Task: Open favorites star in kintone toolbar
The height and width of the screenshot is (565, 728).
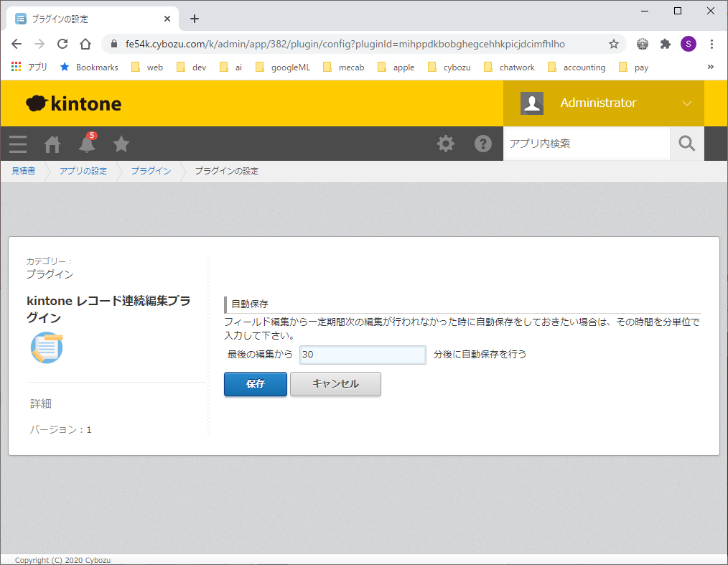Action: (x=121, y=144)
